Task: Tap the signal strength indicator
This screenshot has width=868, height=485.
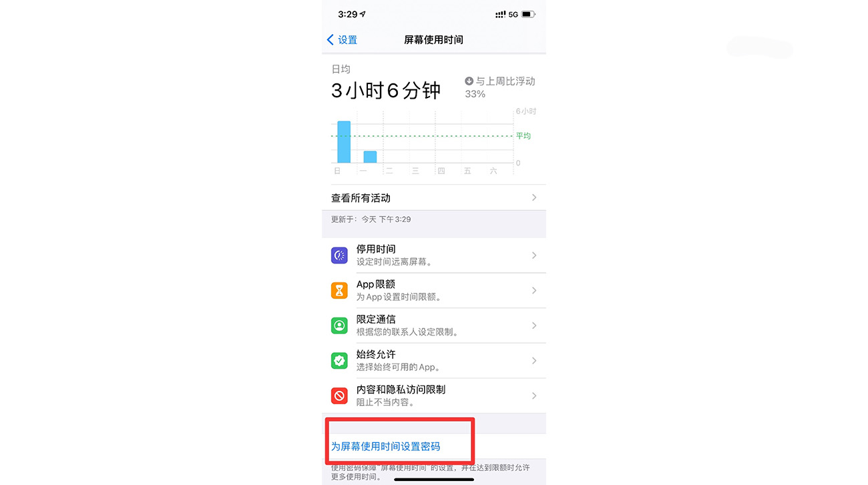Action: [x=501, y=14]
